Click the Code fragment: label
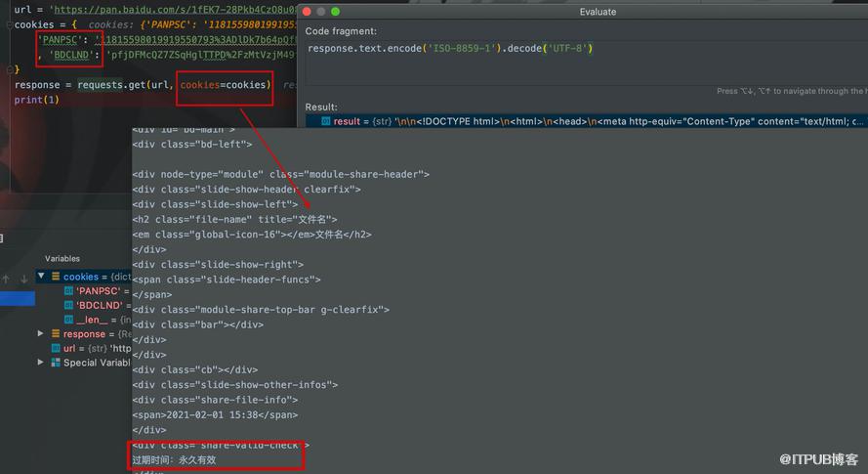The width and height of the screenshot is (868, 474). (341, 31)
